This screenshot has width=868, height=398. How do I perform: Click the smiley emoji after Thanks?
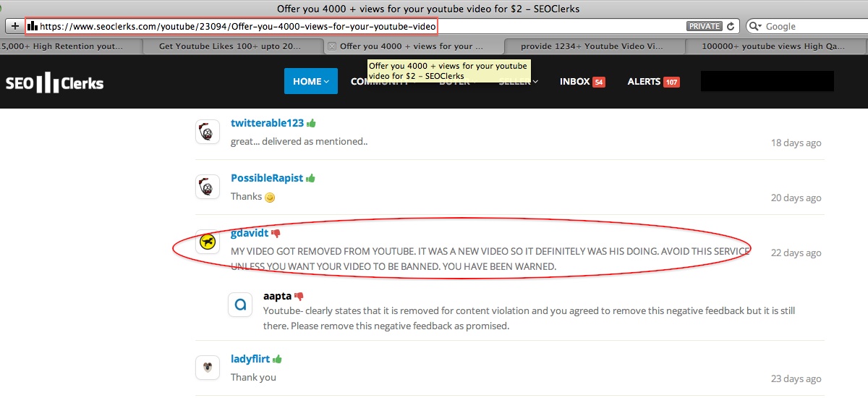tap(270, 197)
